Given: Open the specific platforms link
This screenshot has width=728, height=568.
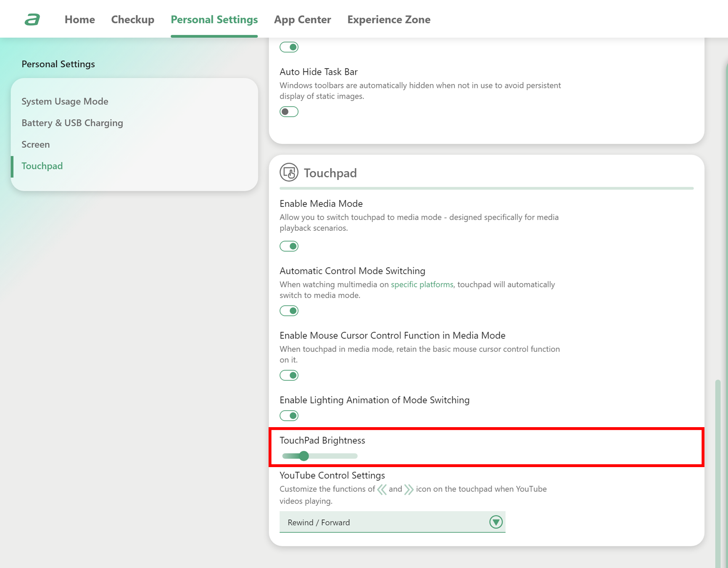Looking at the screenshot, I should coord(422,285).
